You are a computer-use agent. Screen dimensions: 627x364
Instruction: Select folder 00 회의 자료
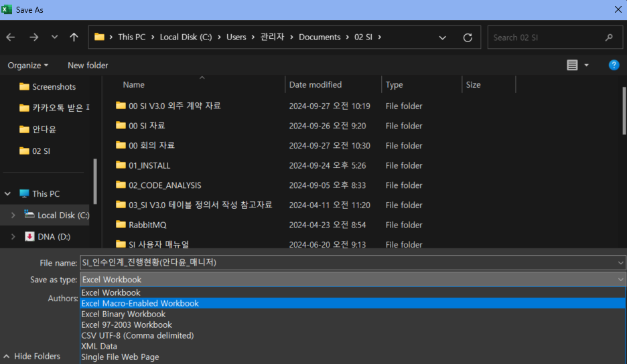[x=145, y=145]
